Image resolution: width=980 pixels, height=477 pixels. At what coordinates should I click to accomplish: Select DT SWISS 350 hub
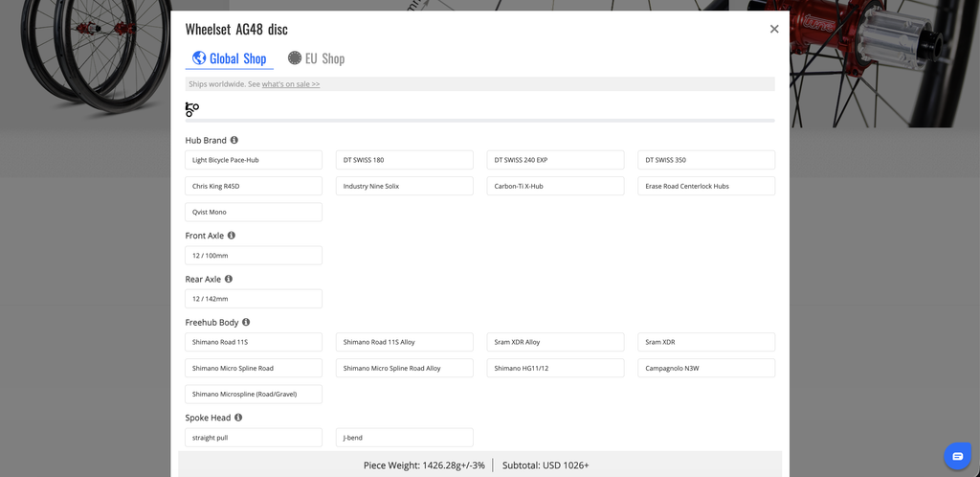(706, 160)
